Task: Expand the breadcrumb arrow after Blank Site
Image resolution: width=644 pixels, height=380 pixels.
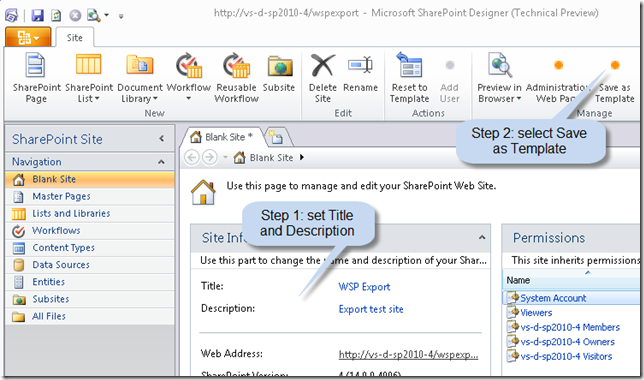Action: pos(302,157)
